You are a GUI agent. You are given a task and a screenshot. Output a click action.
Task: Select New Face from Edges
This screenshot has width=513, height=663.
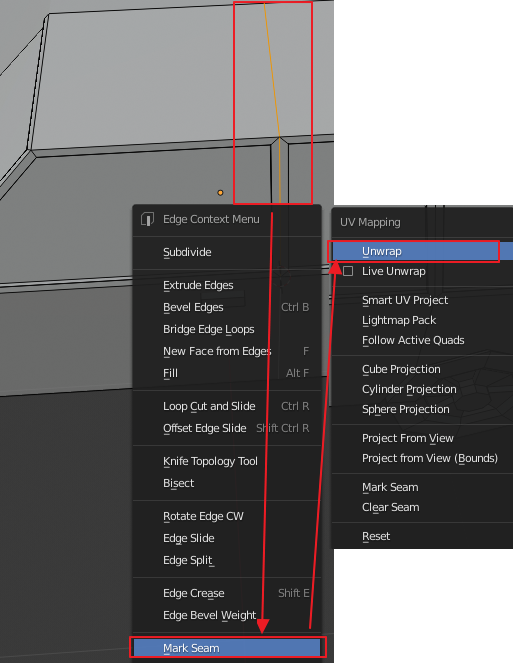pos(227,351)
